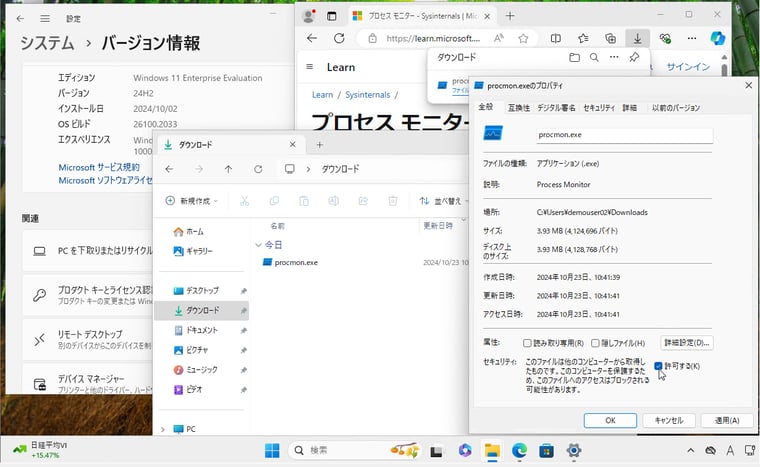
Task: Click the Edge downloads toolbar icon
Action: pos(637,38)
